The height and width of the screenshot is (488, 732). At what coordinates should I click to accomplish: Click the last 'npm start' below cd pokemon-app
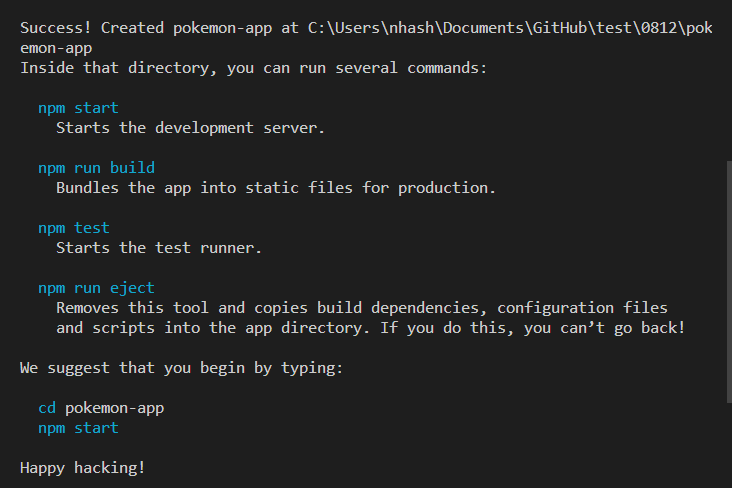point(78,428)
